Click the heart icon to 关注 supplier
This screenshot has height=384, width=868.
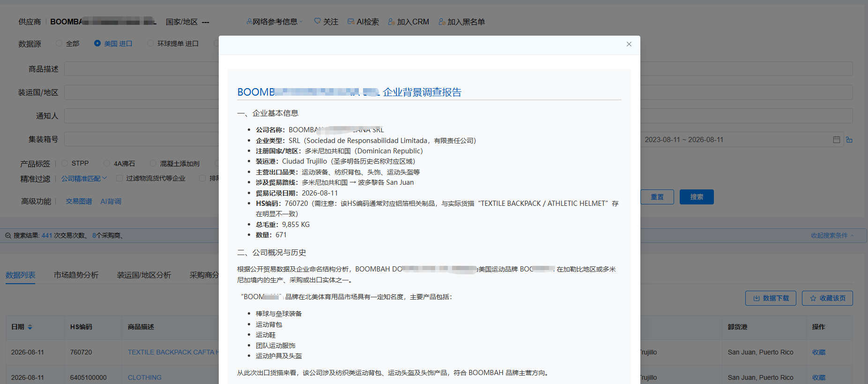click(318, 21)
